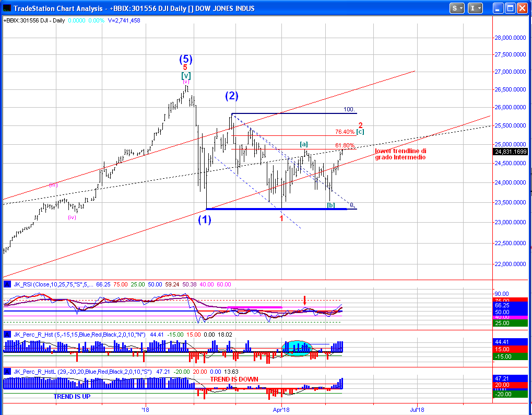Select the JK_RSI indicator label text
This screenshot has height=415, width=532.
53,284
